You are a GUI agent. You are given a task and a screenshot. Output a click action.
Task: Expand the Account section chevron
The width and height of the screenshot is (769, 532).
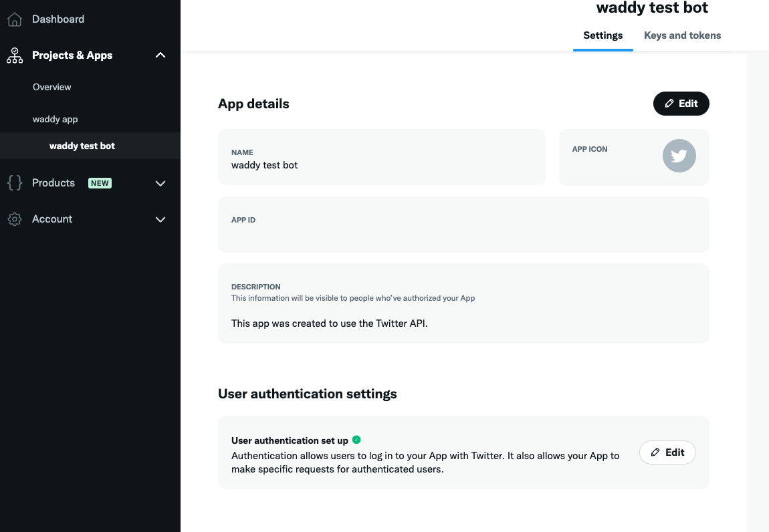160,220
